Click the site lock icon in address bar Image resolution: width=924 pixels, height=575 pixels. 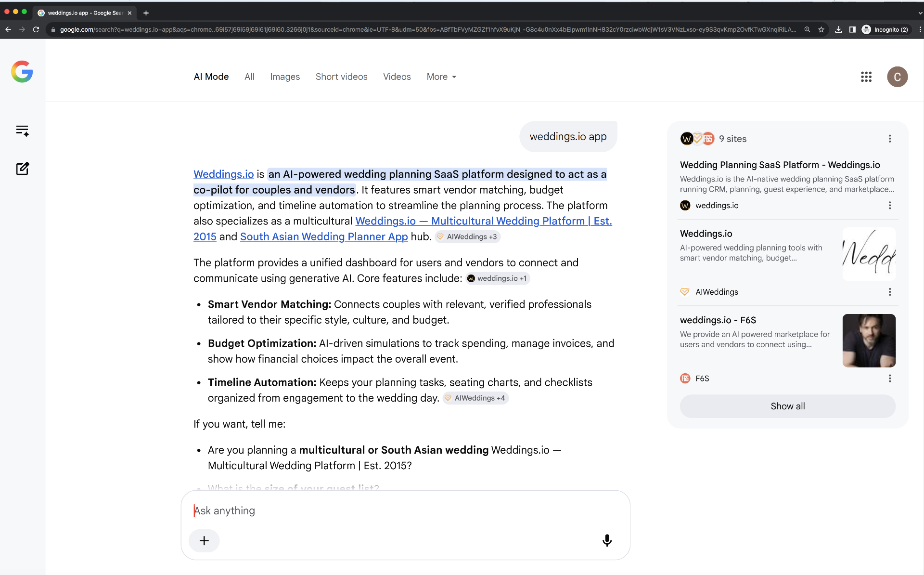coord(53,29)
